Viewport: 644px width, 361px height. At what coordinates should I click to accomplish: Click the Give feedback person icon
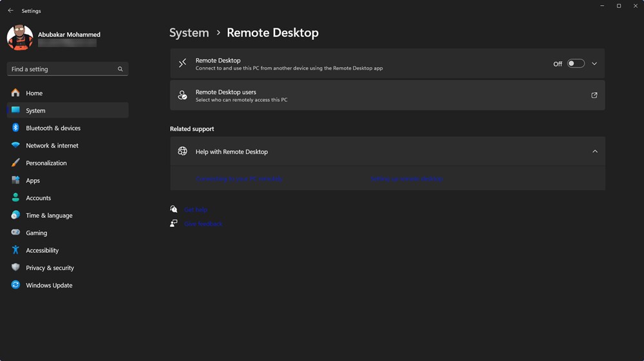[x=174, y=223]
